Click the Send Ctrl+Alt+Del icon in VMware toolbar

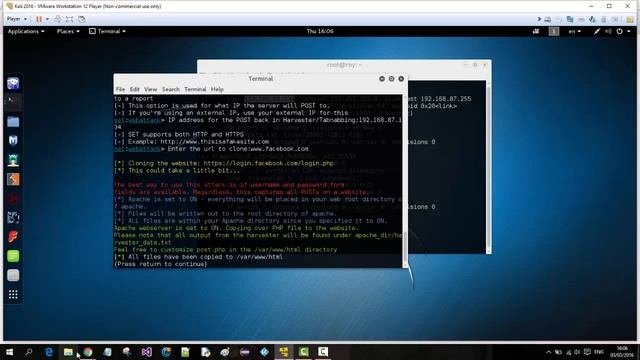click(x=58, y=19)
